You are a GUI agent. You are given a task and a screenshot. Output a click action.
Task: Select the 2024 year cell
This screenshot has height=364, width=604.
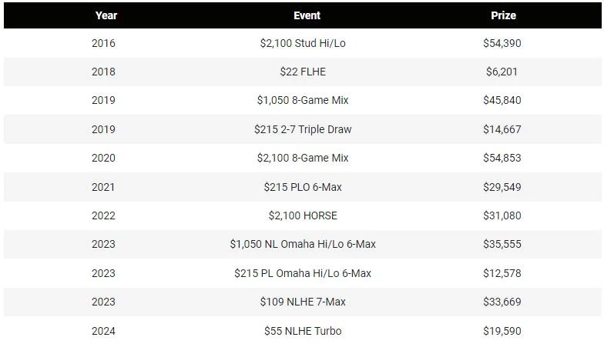pos(103,331)
